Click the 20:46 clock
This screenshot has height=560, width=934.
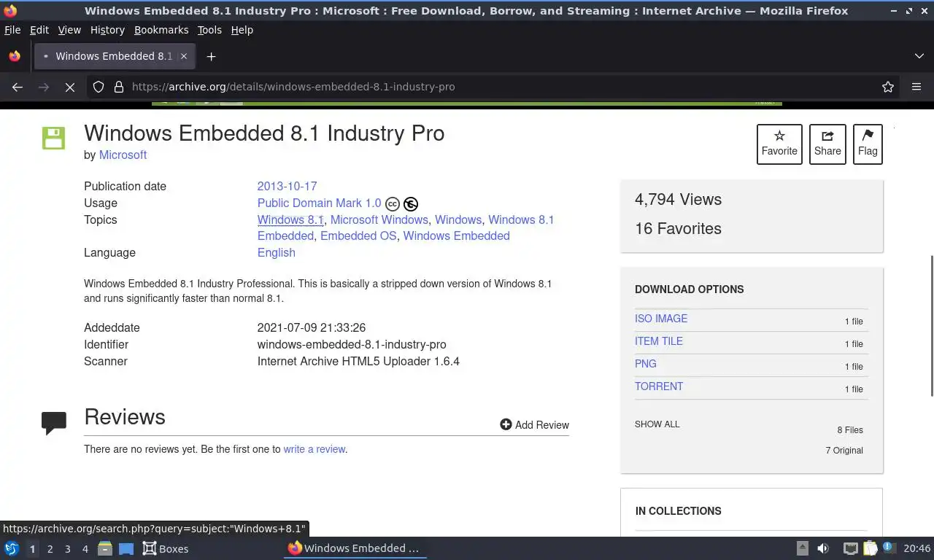[x=916, y=548]
